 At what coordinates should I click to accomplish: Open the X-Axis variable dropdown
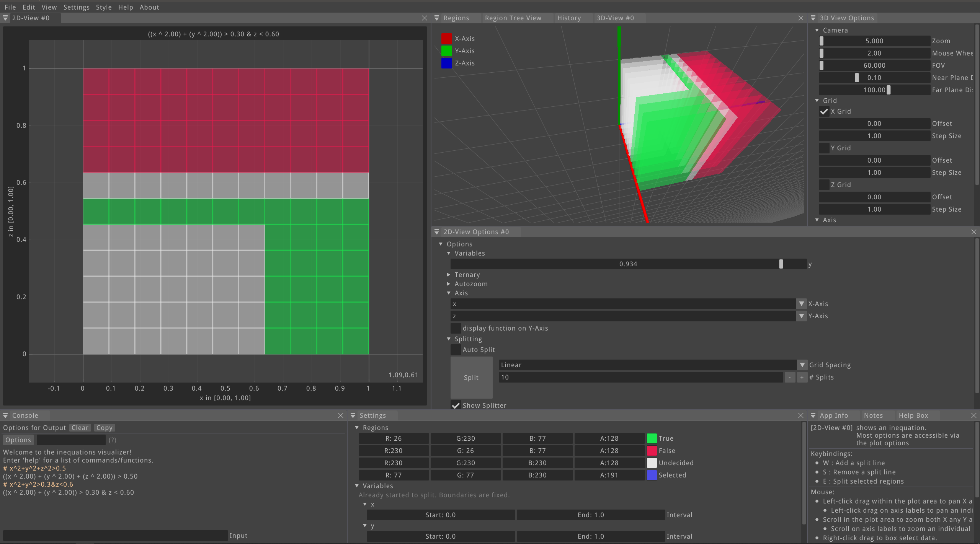click(802, 304)
